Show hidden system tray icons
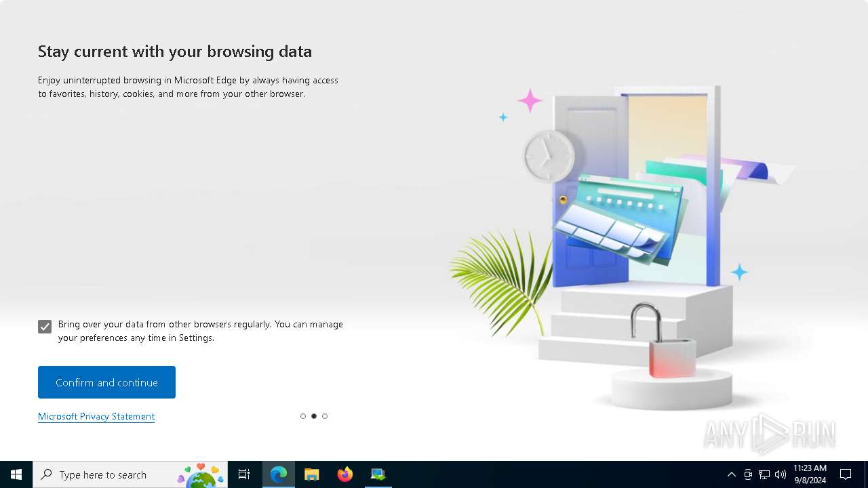 731,474
